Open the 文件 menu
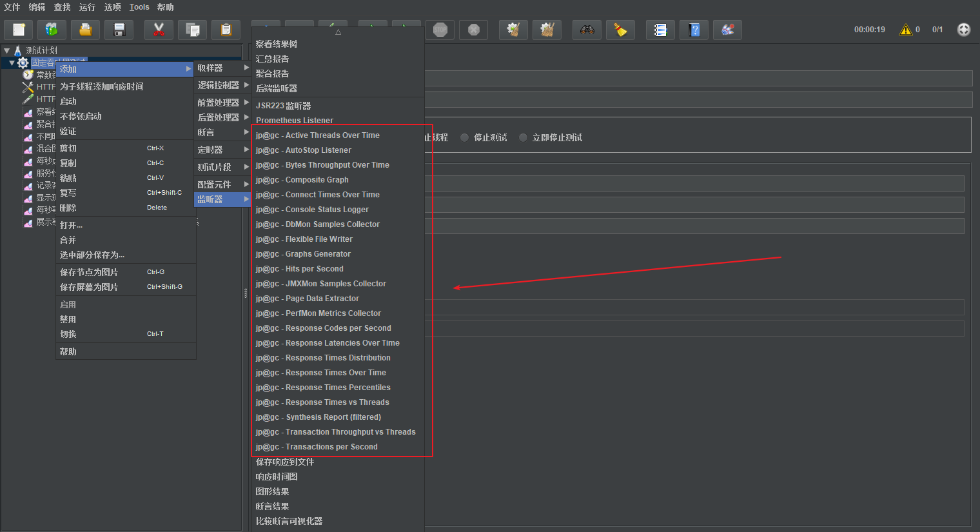This screenshot has width=980, height=532. pyautogui.click(x=12, y=7)
